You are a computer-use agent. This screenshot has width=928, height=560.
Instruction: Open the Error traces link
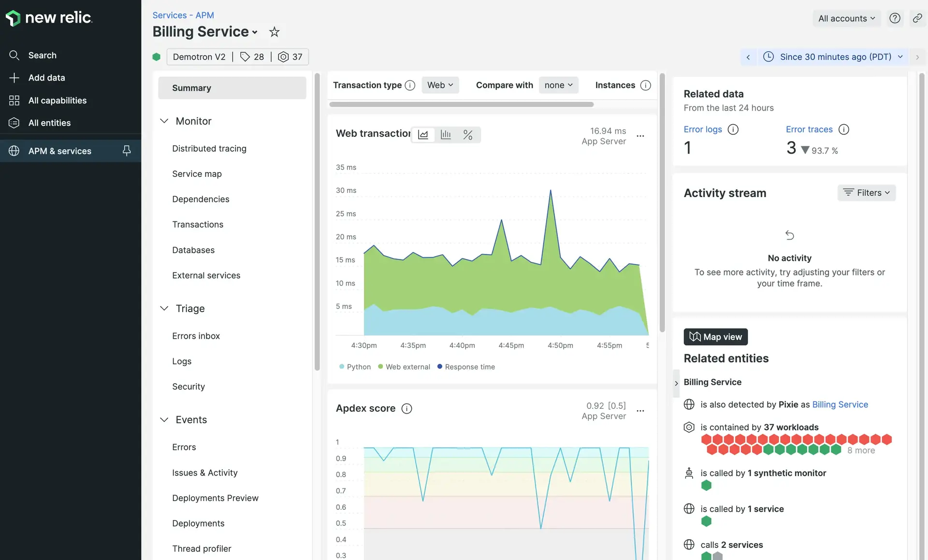(809, 129)
